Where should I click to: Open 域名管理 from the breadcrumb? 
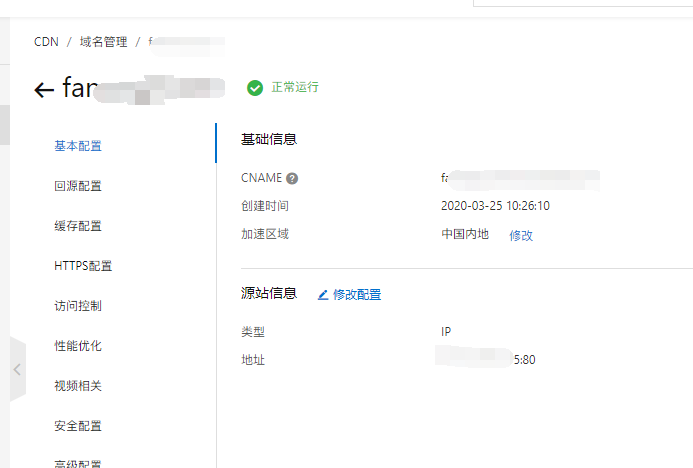pyautogui.click(x=103, y=42)
